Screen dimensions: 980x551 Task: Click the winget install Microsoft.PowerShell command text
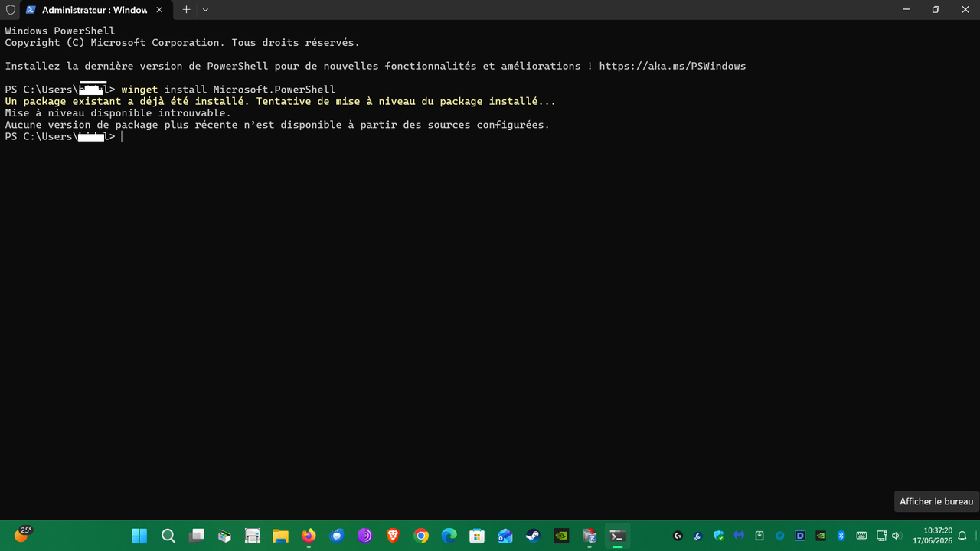228,90
